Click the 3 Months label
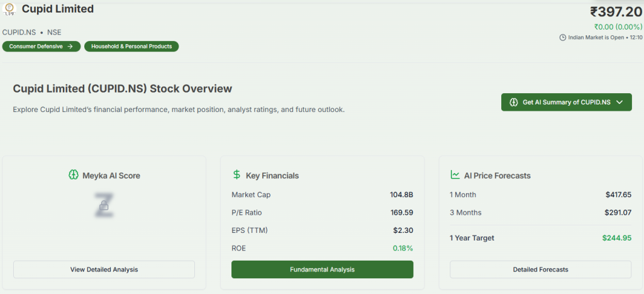644x294 pixels. point(465,213)
